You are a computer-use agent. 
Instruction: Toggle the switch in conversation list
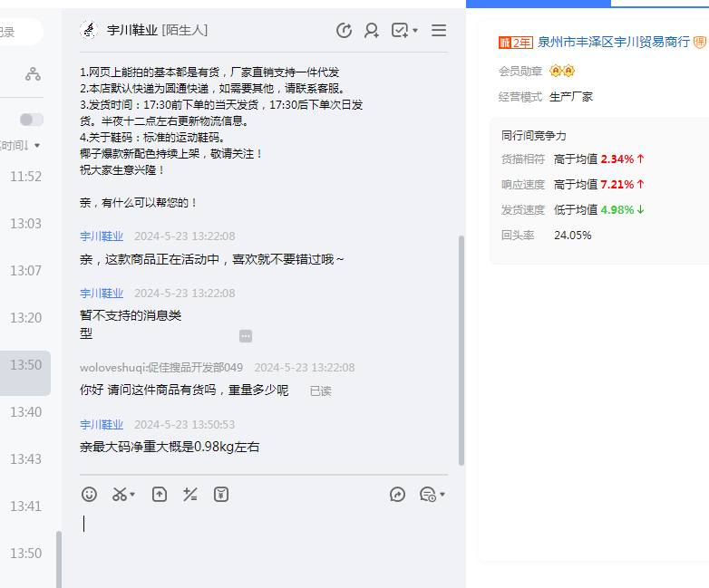point(32,120)
